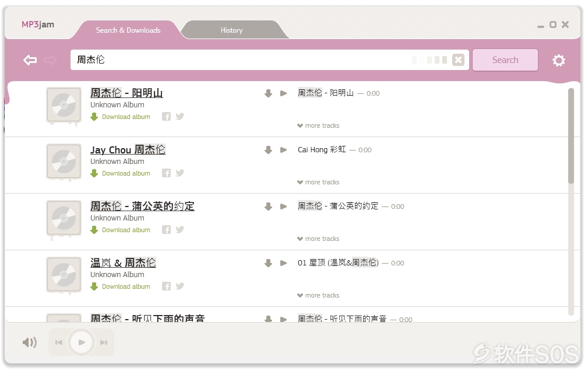Select album cover thumbnail for 周杰伦 - 阳明山

tap(64, 105)
